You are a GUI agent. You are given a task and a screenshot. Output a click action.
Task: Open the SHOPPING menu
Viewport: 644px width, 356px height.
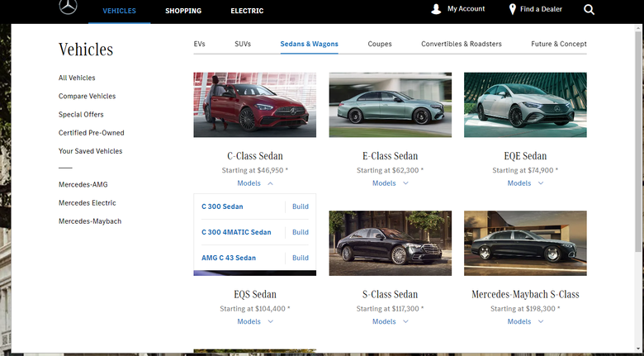pos(183,11)
